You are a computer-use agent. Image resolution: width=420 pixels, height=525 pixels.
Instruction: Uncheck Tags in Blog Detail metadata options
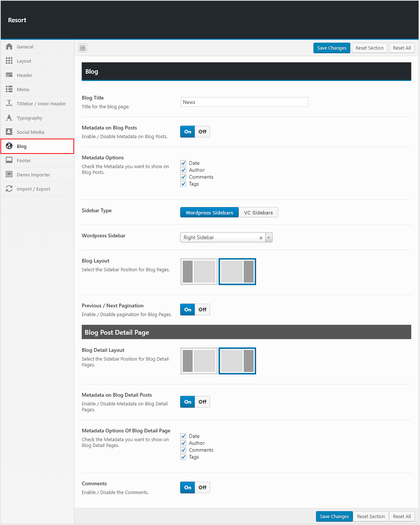point(183,457)
